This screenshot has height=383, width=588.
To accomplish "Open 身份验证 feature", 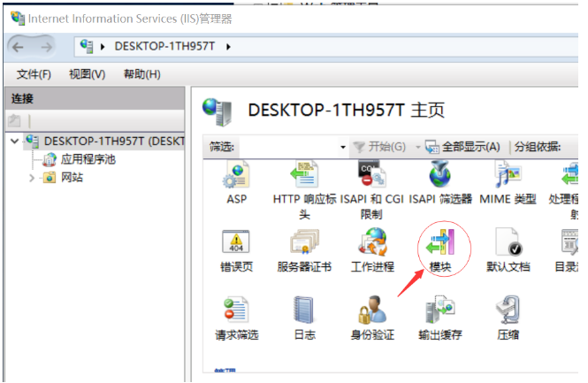I will [x=372, y=310].
